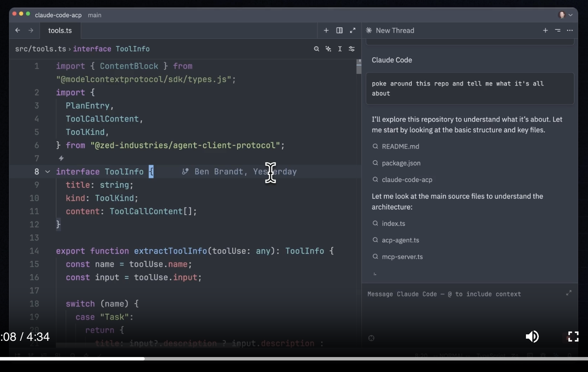Open editor controls sliders icon
This screenshot has width=588, height=372.
[x=351, y=49]
